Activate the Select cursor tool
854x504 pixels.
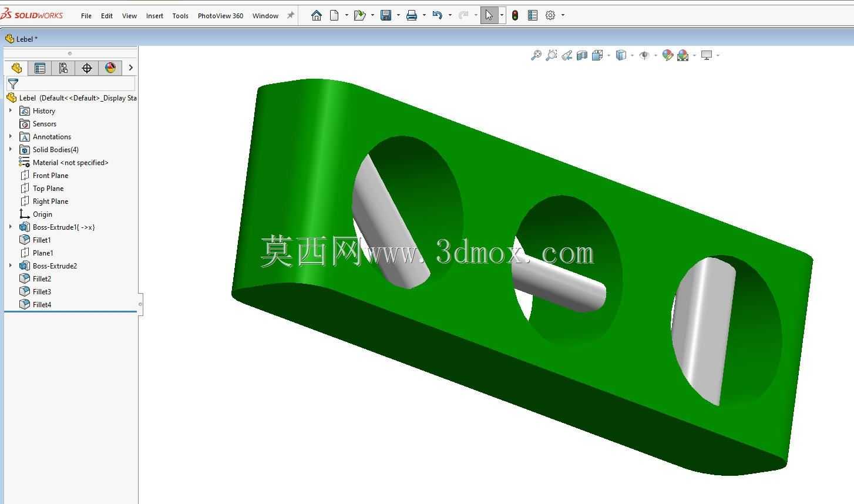[x=489, y=15]
